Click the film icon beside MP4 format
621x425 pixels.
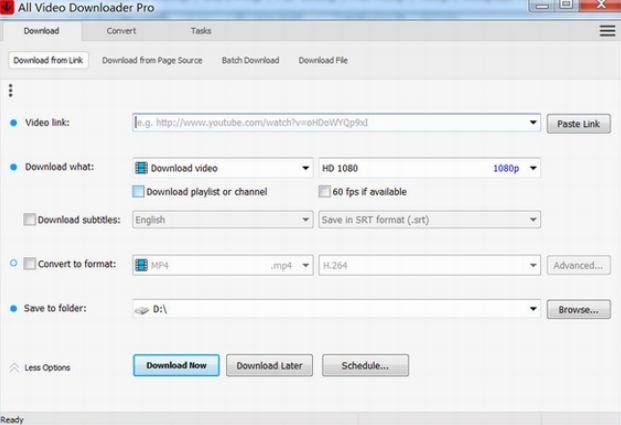141,265
